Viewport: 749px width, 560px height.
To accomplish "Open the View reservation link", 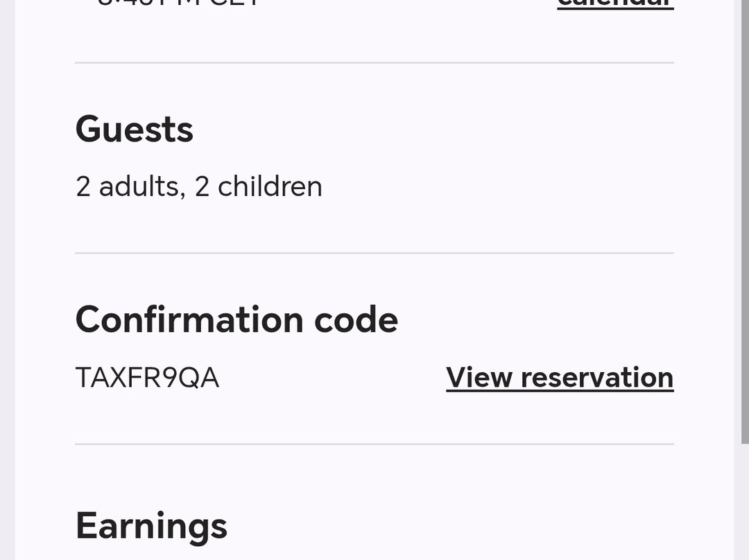I will (x=560, y=378).
